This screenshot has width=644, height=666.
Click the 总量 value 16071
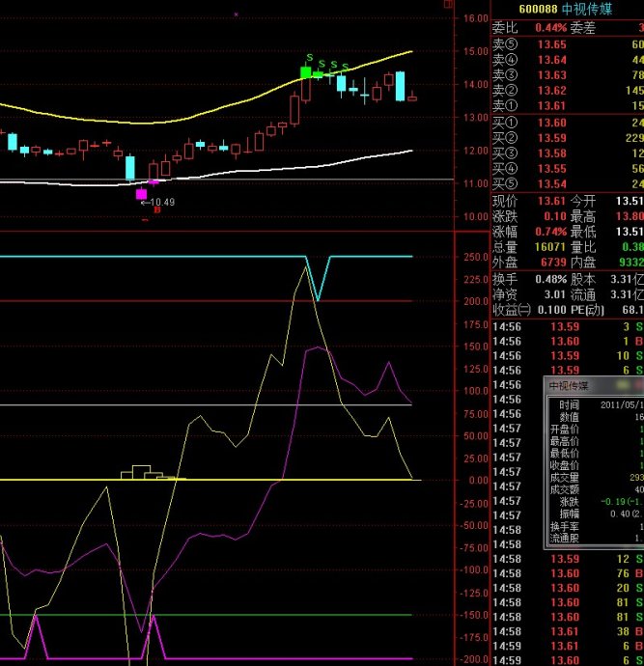click(x=550, y=247)
